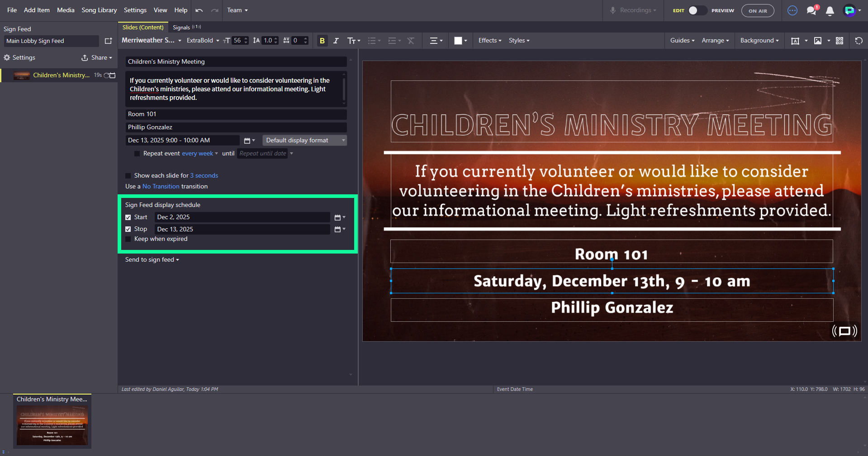This screenshot has width=868, height=456.
Task: Open the Merriweather font family dropdown
Action: tap(152, 40)
